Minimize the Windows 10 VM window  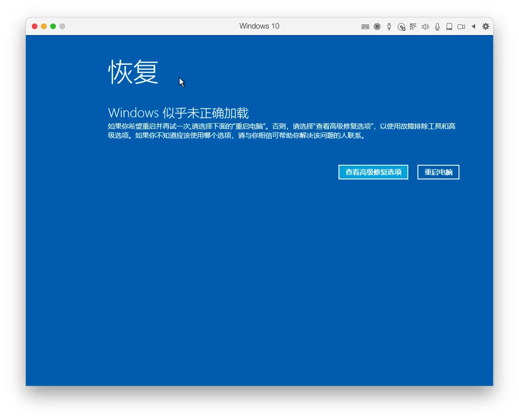[44, 26]
